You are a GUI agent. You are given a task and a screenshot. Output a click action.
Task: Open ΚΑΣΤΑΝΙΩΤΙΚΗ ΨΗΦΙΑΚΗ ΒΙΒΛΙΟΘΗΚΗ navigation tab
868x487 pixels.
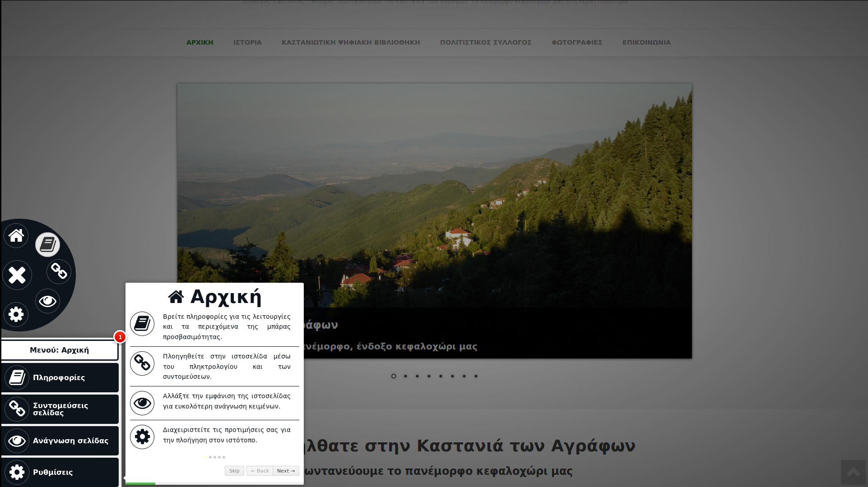tap(351, 42)
